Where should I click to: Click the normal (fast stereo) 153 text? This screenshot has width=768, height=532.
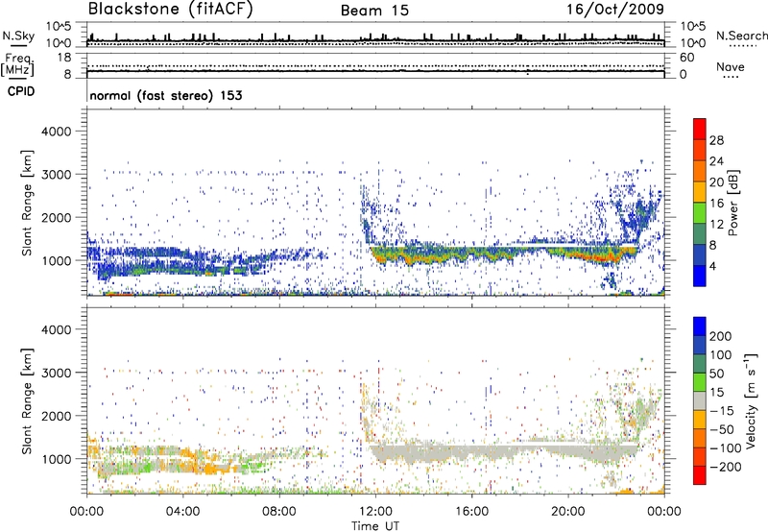pos(166,95)
